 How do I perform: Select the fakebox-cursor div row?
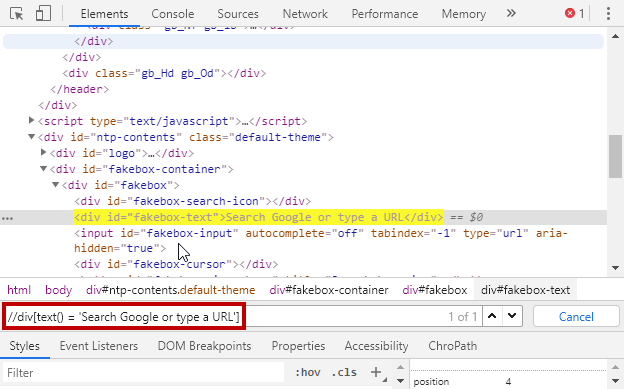[x=176, y=264]
